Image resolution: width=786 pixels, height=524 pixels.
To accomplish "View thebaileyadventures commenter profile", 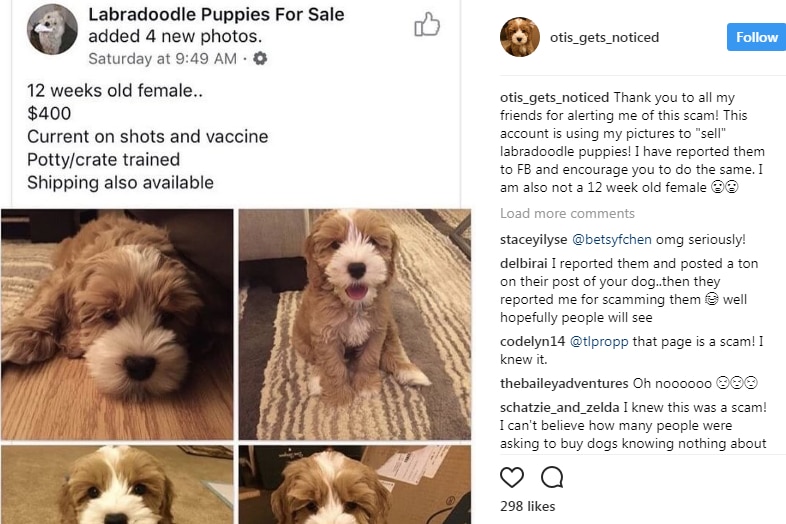I will click(x=564, y=384).
